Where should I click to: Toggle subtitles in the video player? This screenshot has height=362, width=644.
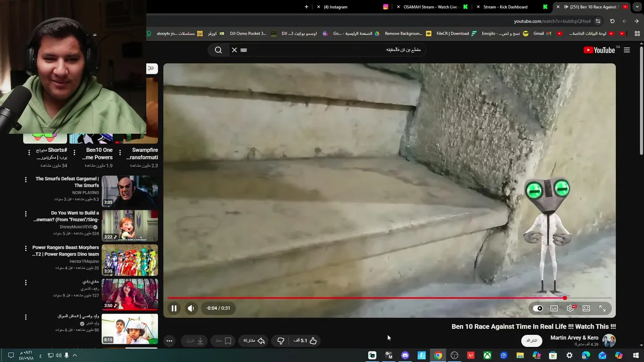(554, 308)
